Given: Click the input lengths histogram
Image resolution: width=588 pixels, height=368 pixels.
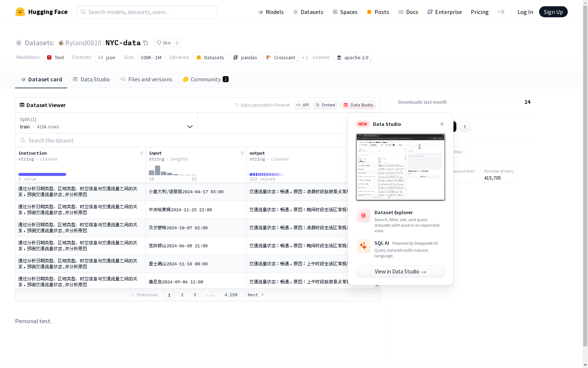Looking at the screenshot, I should point(173,170).
